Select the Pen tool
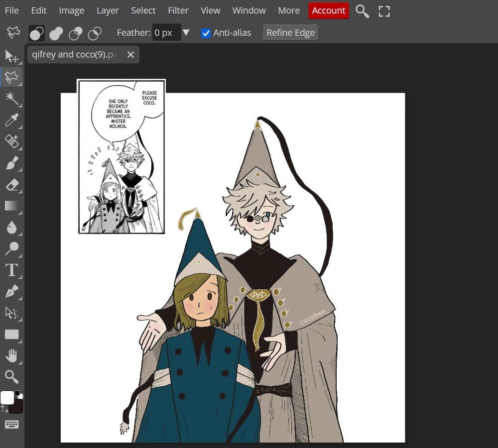 pos(12,291)
